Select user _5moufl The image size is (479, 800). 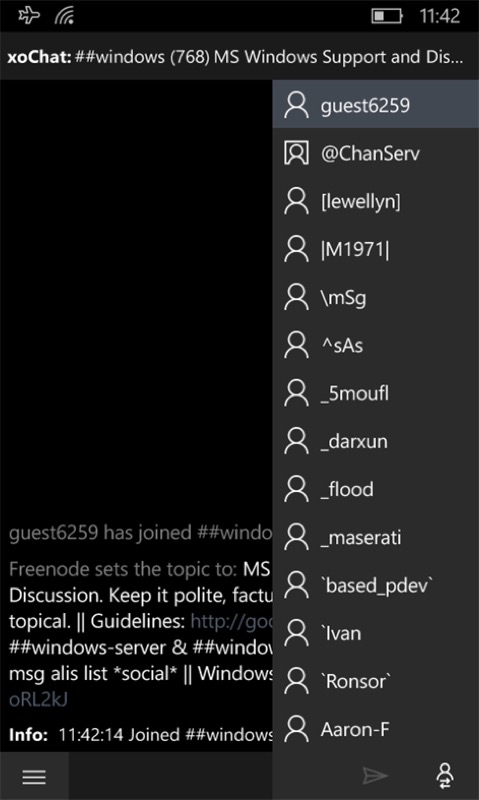(x=375, y=393)
